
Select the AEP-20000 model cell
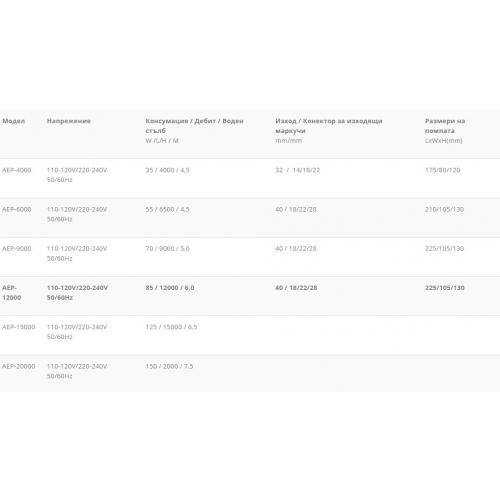(19, 366)
